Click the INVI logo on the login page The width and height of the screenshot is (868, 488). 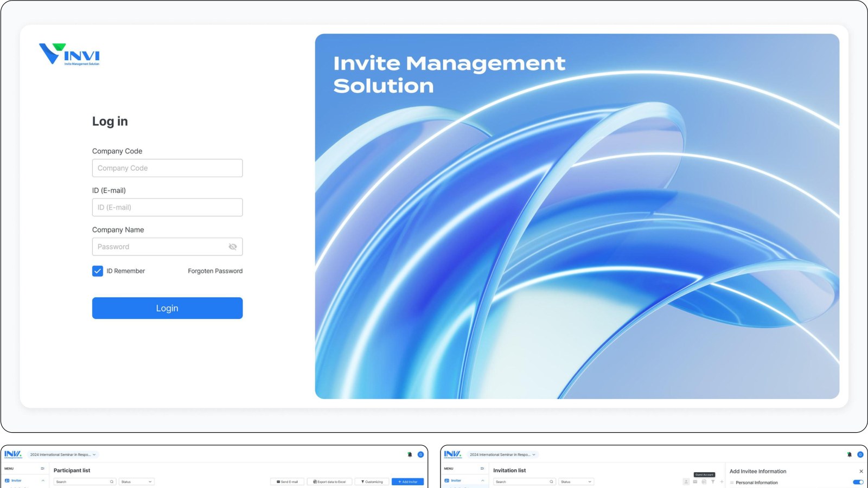point(69,55)
